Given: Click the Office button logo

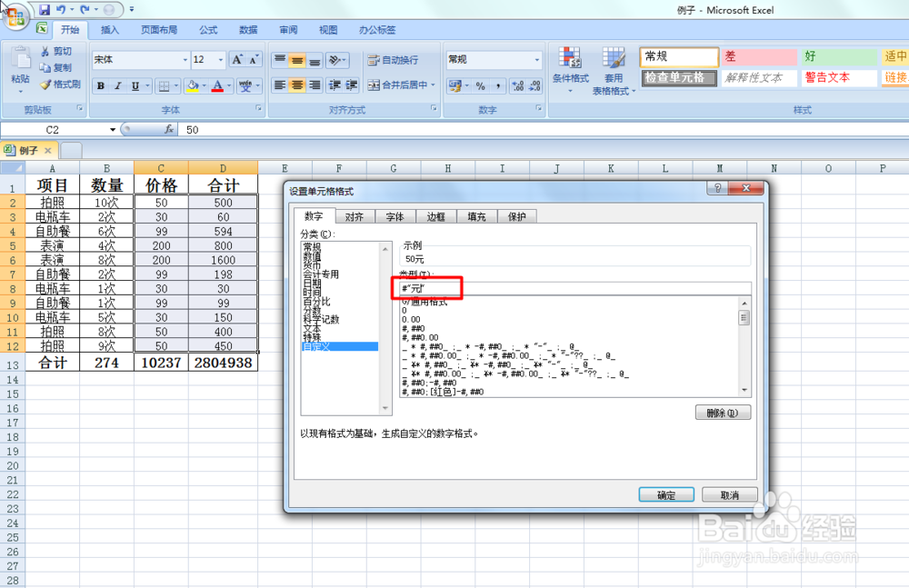Looking at the screenshot, I should pyautogui.click(x=15, y=15).
